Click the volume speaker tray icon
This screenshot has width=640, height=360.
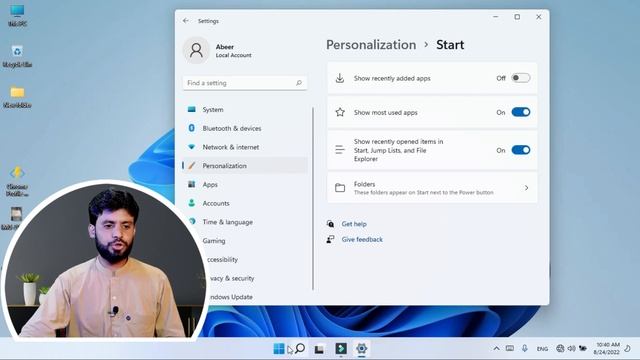click(x=571, y=349)
